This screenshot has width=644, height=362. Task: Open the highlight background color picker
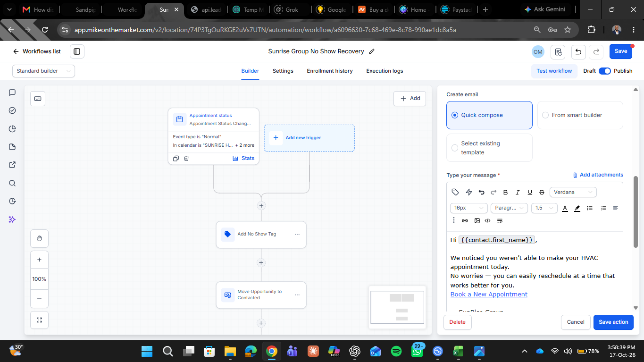click(577, 208)
